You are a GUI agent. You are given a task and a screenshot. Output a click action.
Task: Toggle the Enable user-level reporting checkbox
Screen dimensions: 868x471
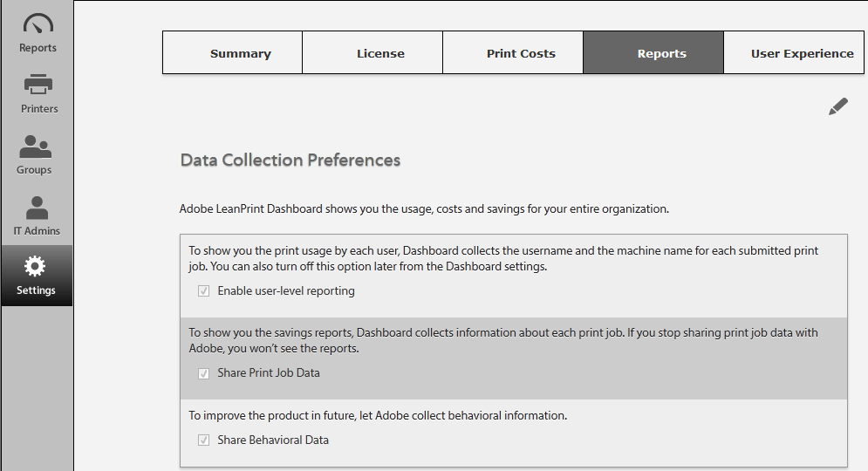click(x=204, y=291)
